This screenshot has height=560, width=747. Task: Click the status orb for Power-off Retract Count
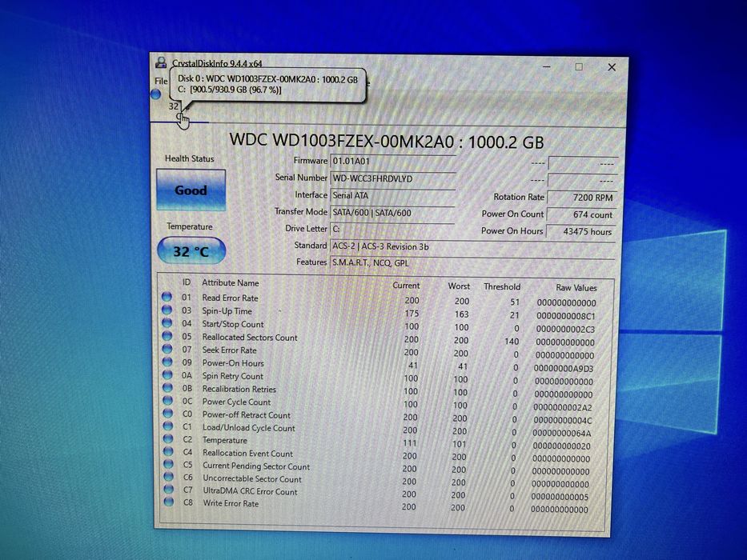[x=167, y=413]
